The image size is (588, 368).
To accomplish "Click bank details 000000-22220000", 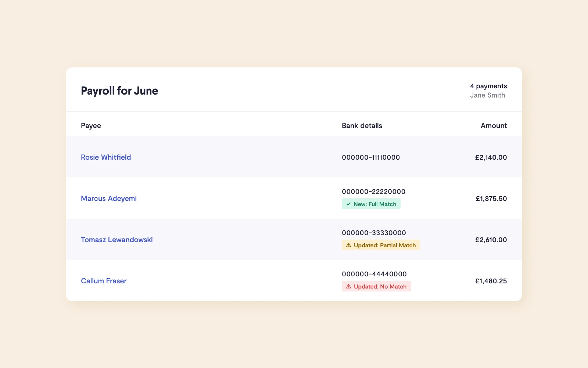I will click(374, 191).
